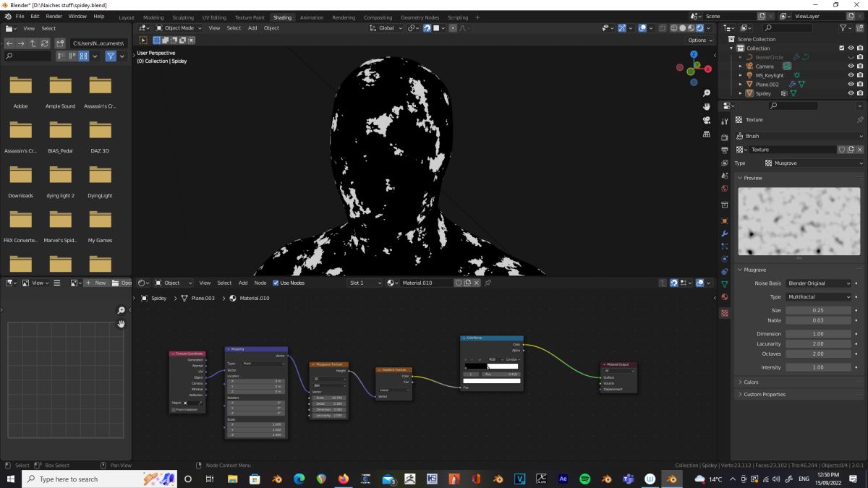This screenshot has width=868, height=488.
Task: Open the Render properties tab
Action: point(725,137)
